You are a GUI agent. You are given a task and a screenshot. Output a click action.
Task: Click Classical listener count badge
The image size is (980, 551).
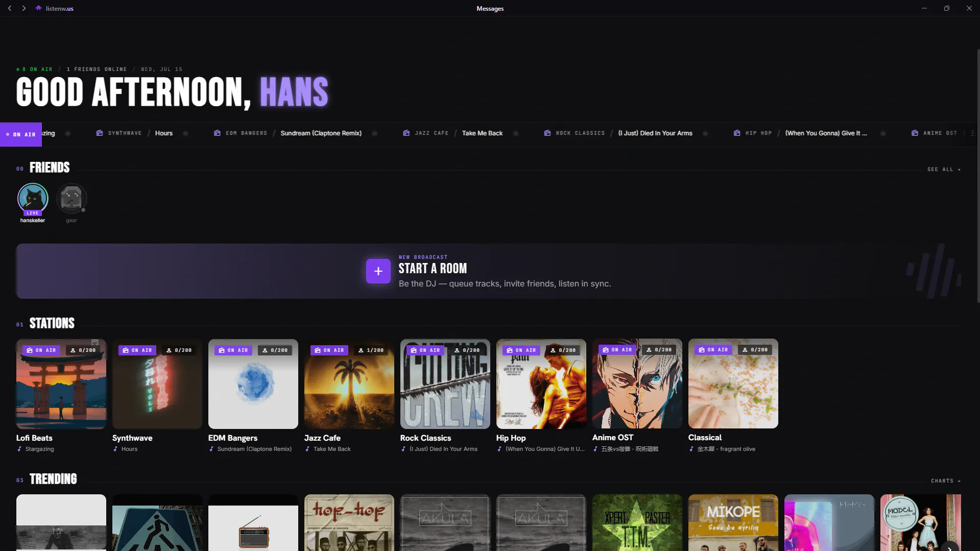click(x=755, y=350)
